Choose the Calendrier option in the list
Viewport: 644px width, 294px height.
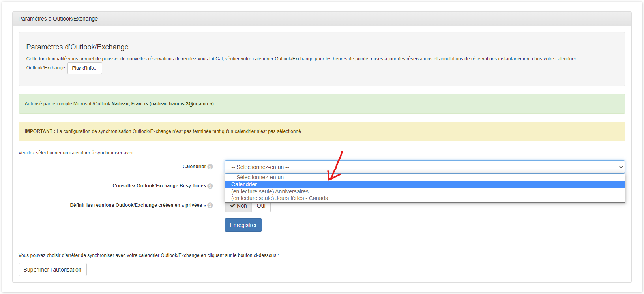pyautogui.click(x=425, y=185)
